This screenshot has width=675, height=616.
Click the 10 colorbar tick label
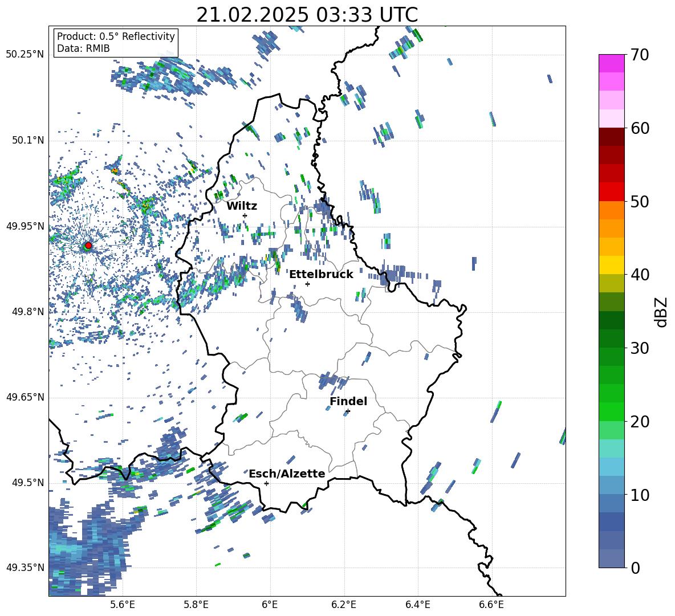coord(640,495)
